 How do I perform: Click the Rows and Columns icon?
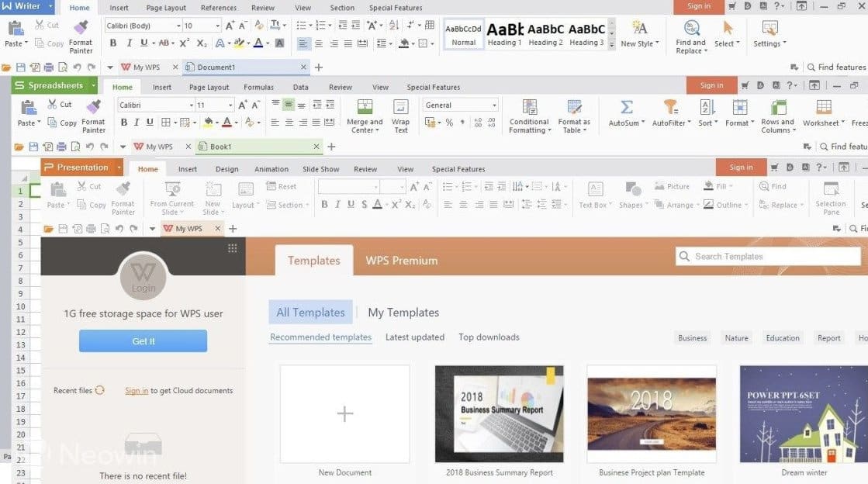pyautogui.click(x=777, y=108)
